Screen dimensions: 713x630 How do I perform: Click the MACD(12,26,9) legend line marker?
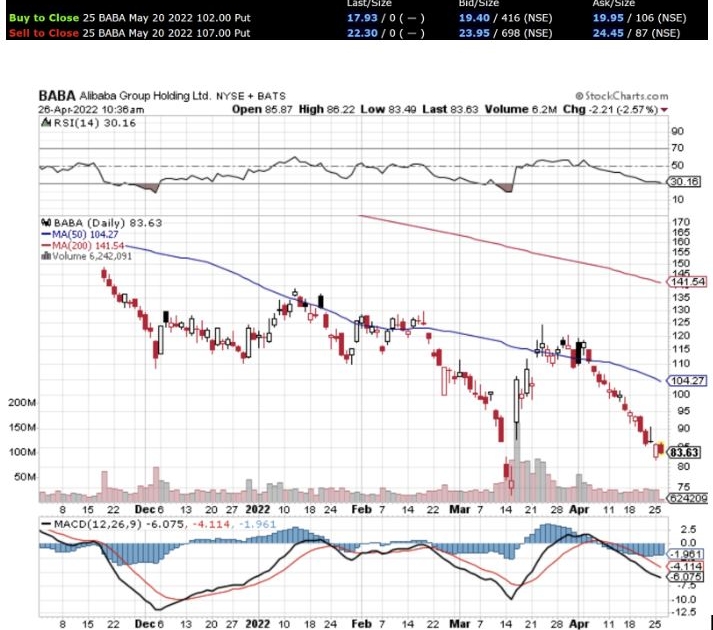pyautogui.click(x=47, y=524)
